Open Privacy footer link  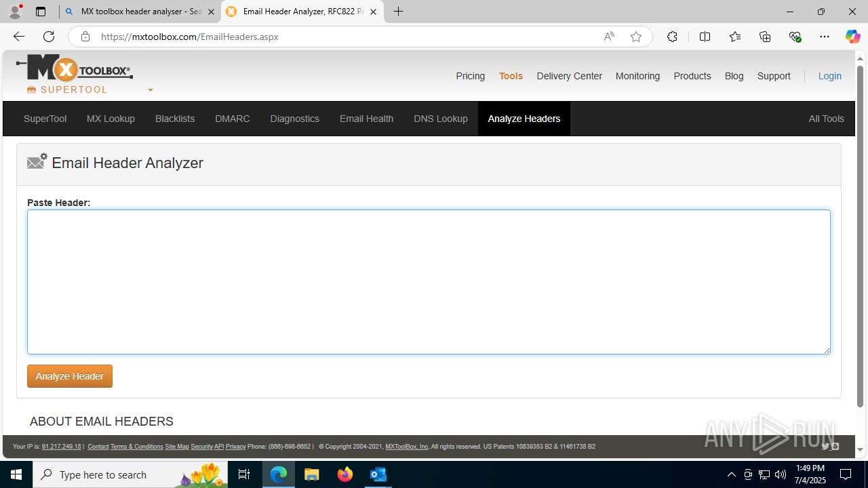[235, 447]
